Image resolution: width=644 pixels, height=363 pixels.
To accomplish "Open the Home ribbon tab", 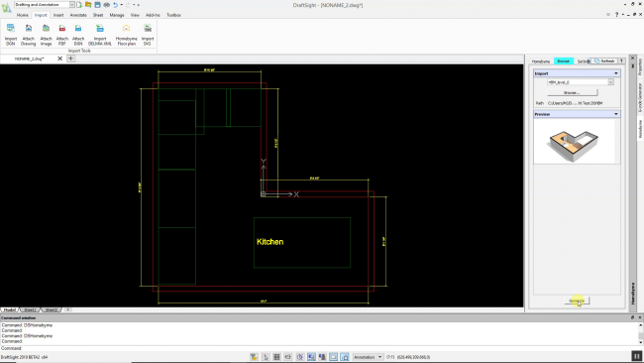I will point(22,15).
